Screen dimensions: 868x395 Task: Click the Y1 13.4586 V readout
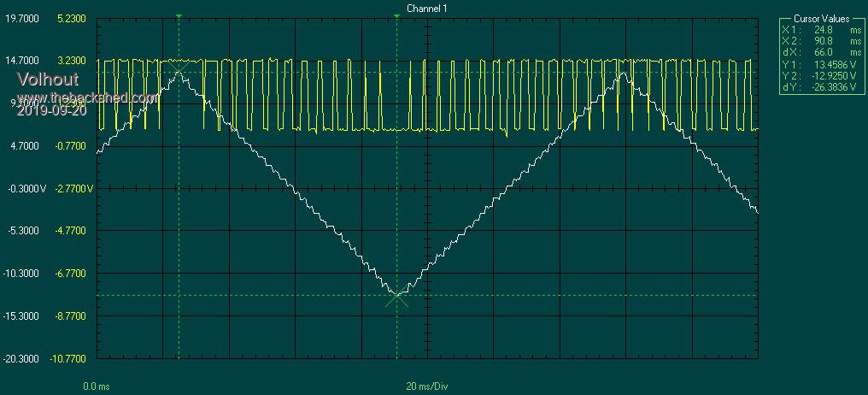pos(821,63)
